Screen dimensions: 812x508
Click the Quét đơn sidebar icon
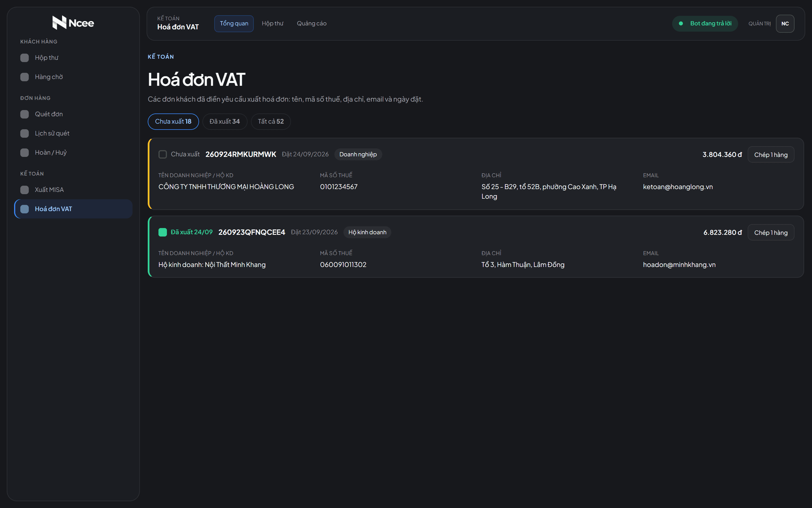(x=25, y=114)
